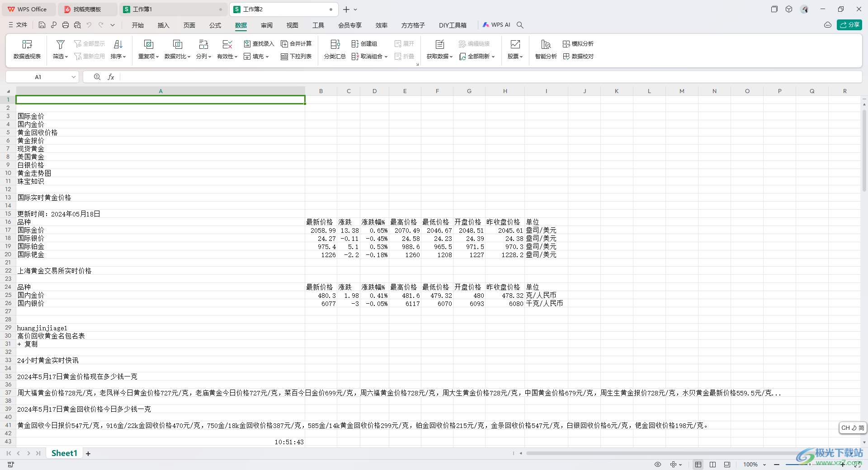
Task: Switch to the 工作簿1 document tab
Action: pyautogui.click(x=173, y=9)
